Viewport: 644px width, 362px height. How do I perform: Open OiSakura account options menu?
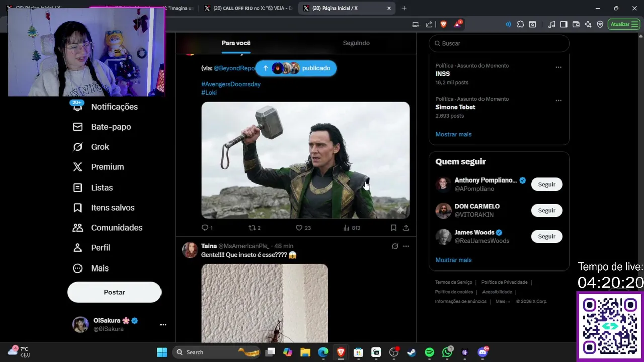point(163,325)
